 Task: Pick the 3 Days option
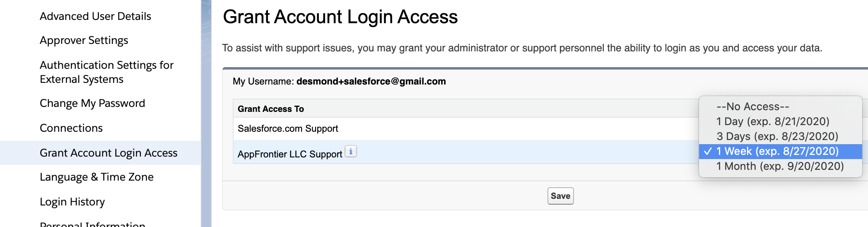pyautogui.click(x=777, y=136)
